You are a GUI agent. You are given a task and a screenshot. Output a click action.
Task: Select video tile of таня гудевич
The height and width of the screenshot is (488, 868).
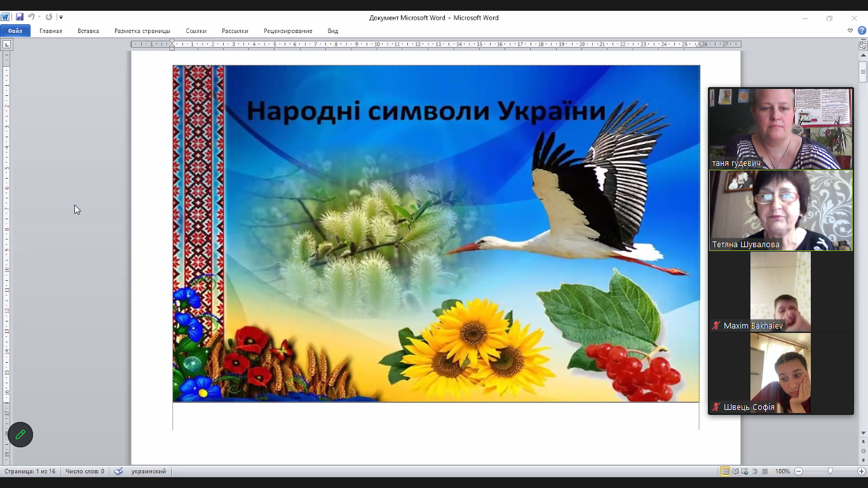point(781,128)
